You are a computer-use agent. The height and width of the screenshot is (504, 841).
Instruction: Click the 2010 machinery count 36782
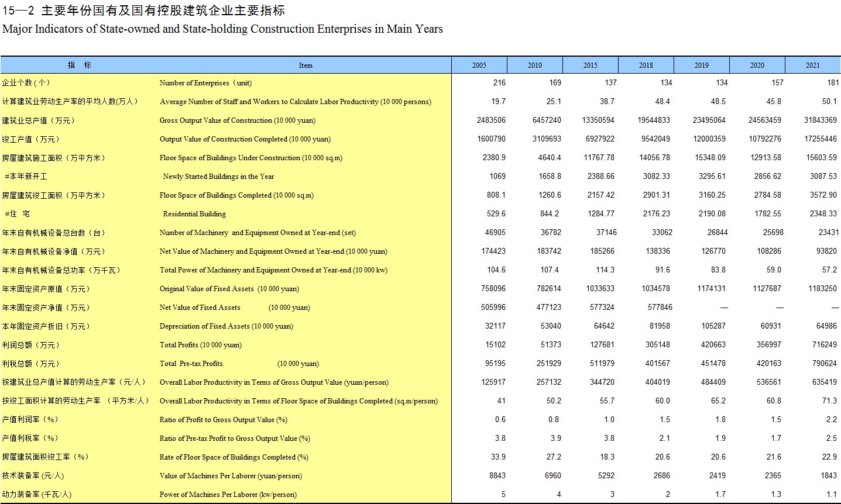(x=551, y=233)
